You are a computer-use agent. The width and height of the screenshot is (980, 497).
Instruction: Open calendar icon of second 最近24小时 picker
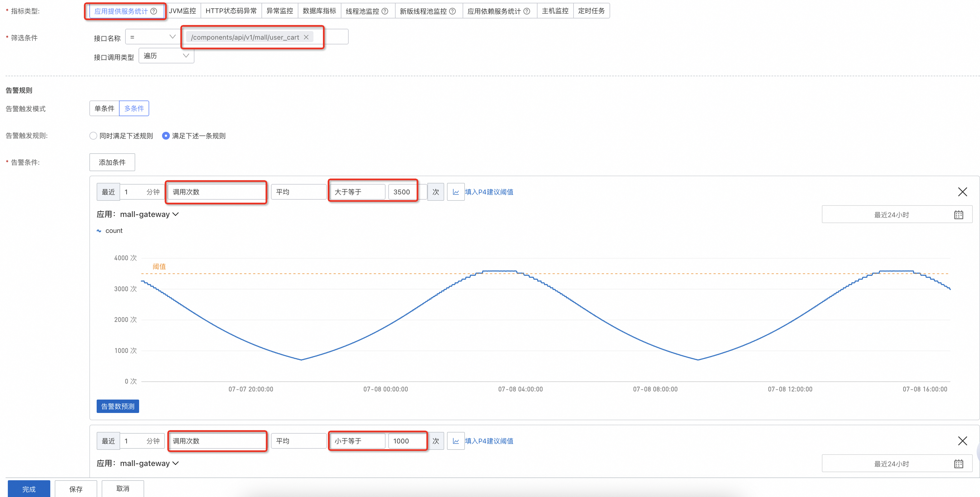click(958, 464)
